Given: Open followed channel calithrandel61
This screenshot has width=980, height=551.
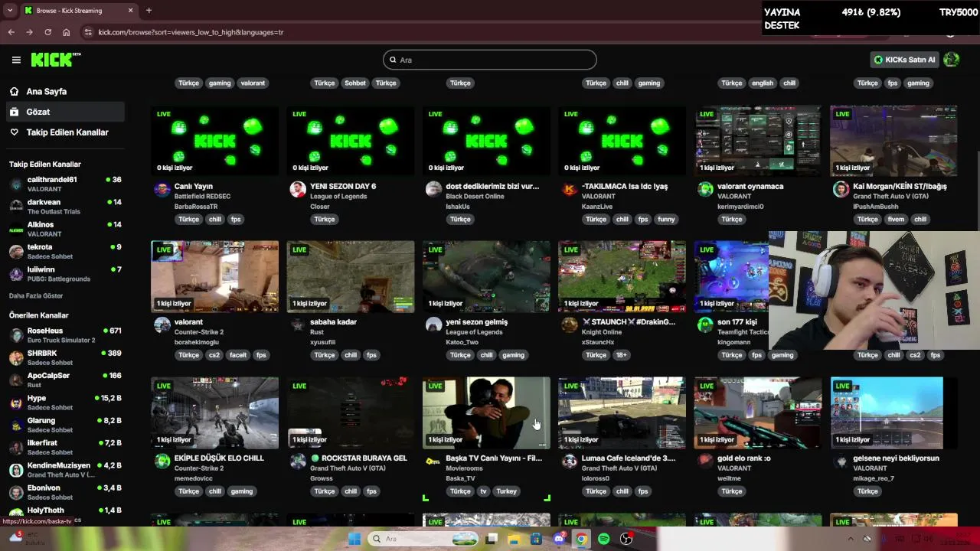Looking at the screenshot, I should [x=65, y=184].
